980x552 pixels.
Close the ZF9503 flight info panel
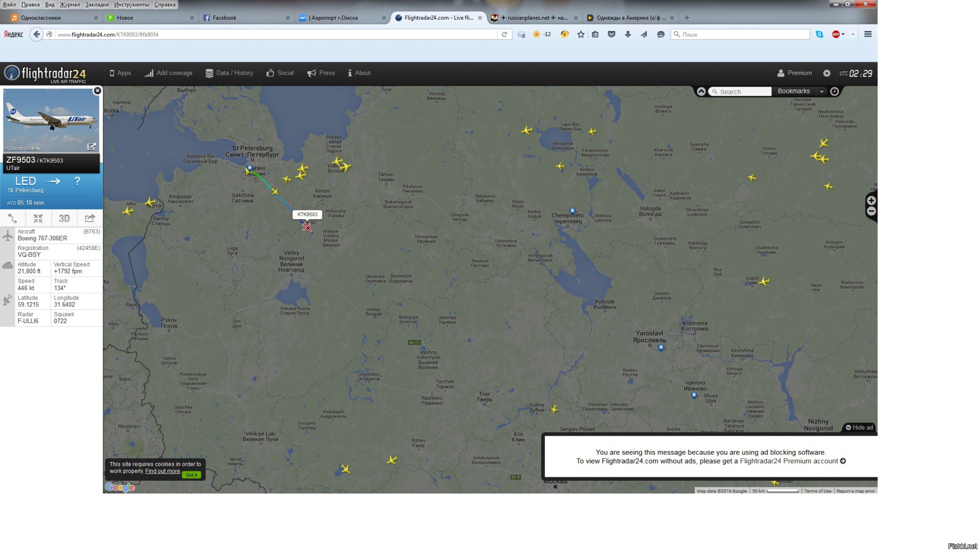(x=97, y=90)
